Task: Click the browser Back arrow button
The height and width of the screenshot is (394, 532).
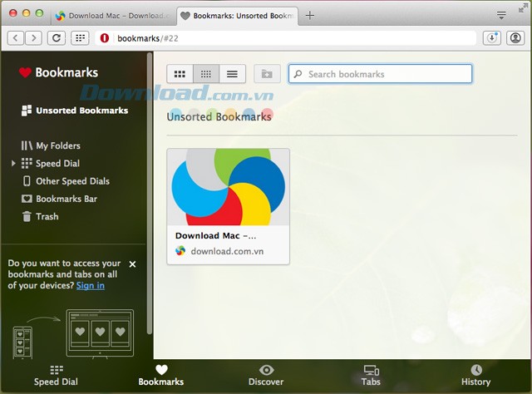Action: click(17, 37)
